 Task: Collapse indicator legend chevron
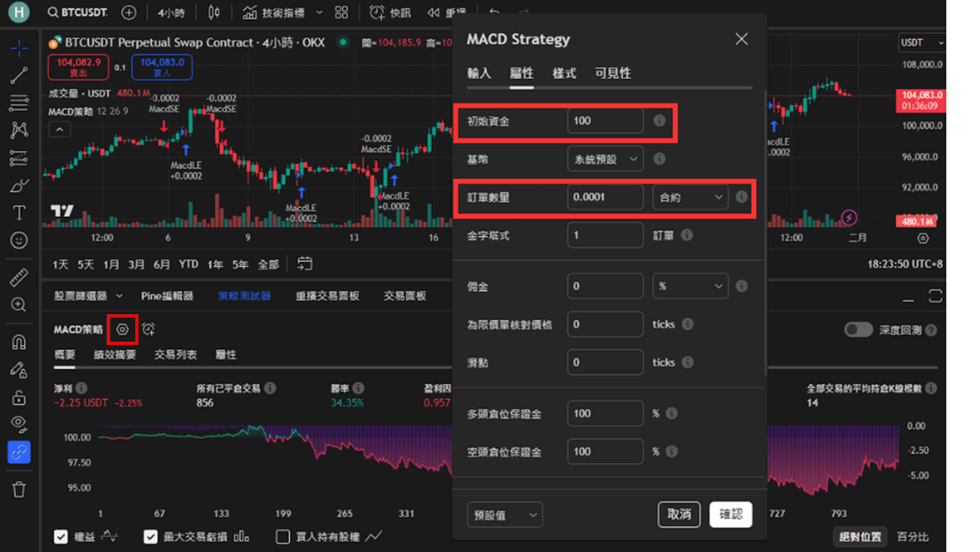click(59, 129)
